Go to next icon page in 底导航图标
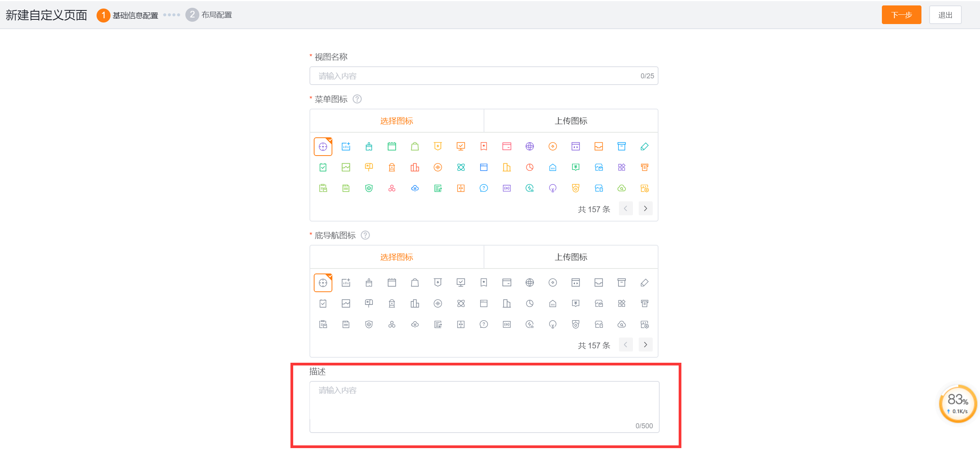This screenshot has width=980, height=464. click(x=645, y=345)
